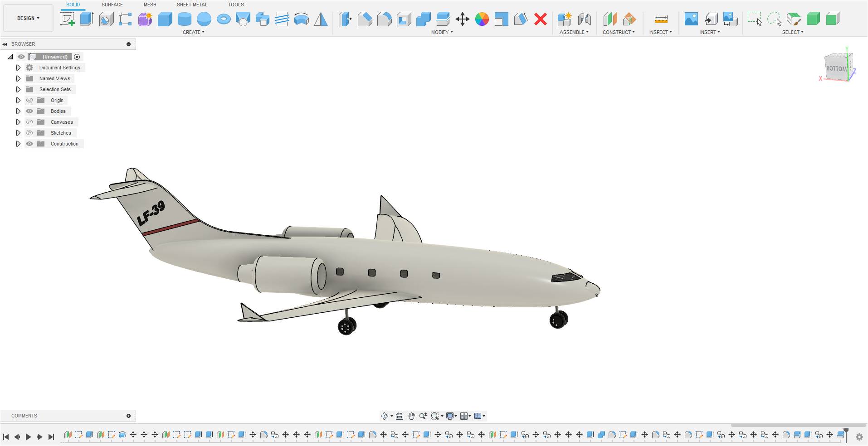Click the BOTTOM face of the ViewCube
This screenshot has height=446, width=868.
836,68
